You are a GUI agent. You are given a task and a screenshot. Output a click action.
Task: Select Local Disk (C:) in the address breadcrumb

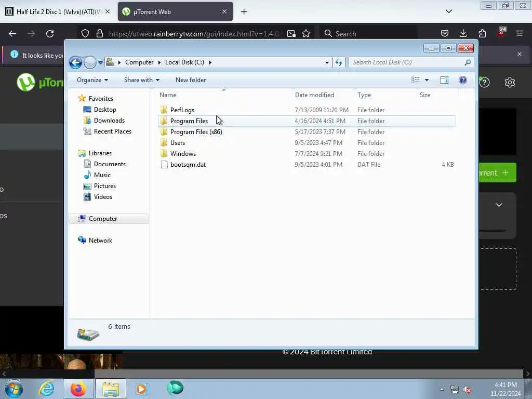(x=184, y=62)
